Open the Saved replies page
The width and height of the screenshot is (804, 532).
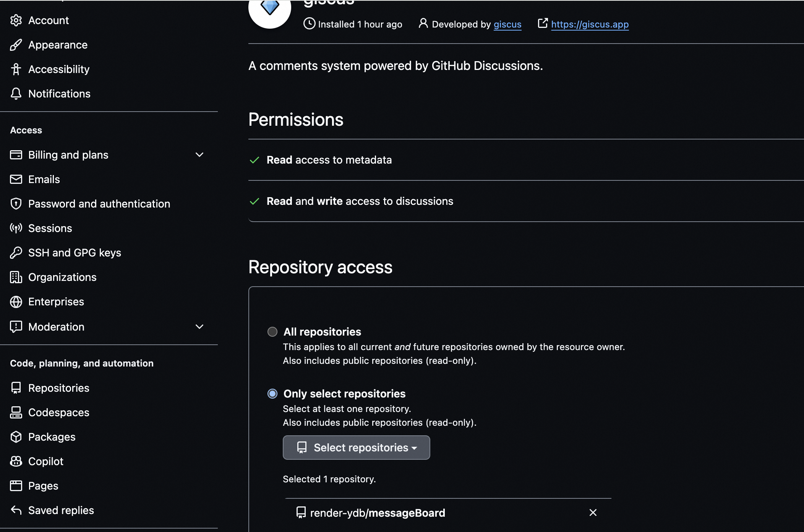[x=61, y=510]
